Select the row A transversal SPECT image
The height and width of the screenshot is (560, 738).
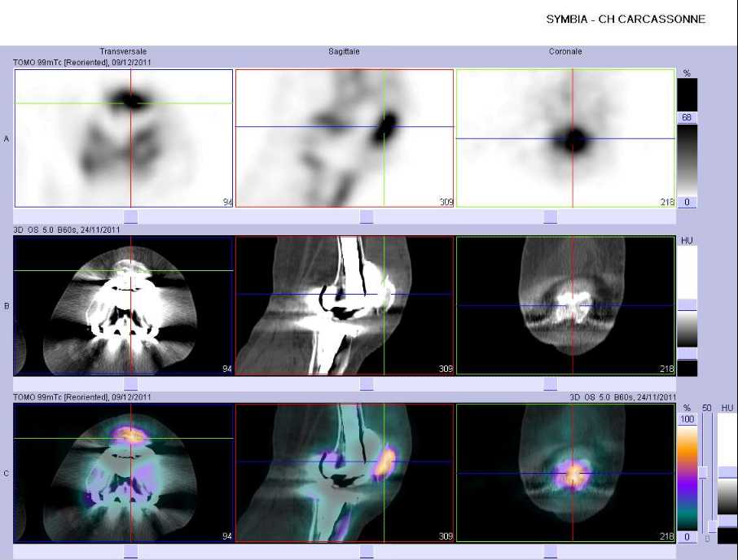point(124,138)
